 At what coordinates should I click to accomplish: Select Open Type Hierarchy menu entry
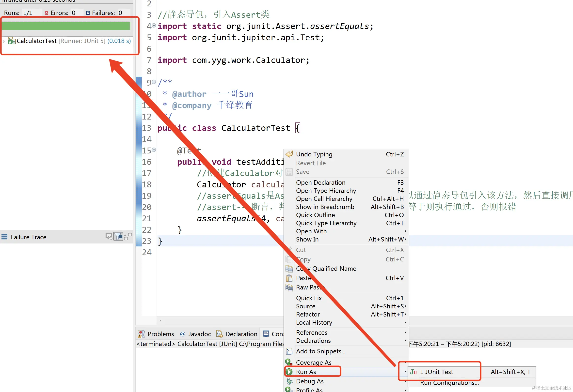point(346,191)
